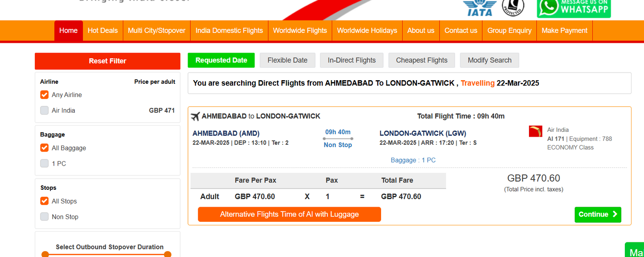Uncheck the All Baggage checkbox
Viewport: 644px width, 257px height.
44,148
